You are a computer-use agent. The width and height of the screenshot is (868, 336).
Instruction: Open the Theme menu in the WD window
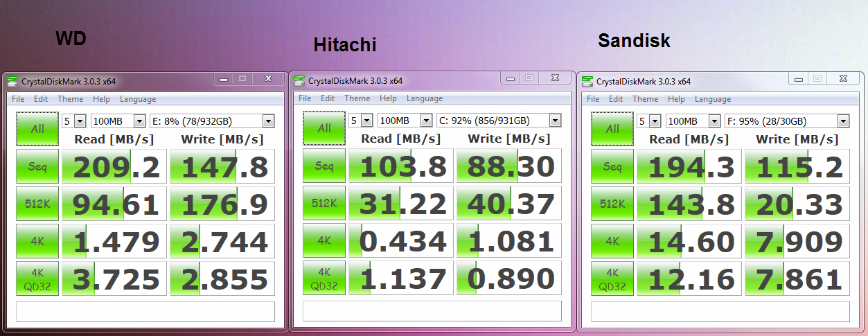(x=70, y=99)
